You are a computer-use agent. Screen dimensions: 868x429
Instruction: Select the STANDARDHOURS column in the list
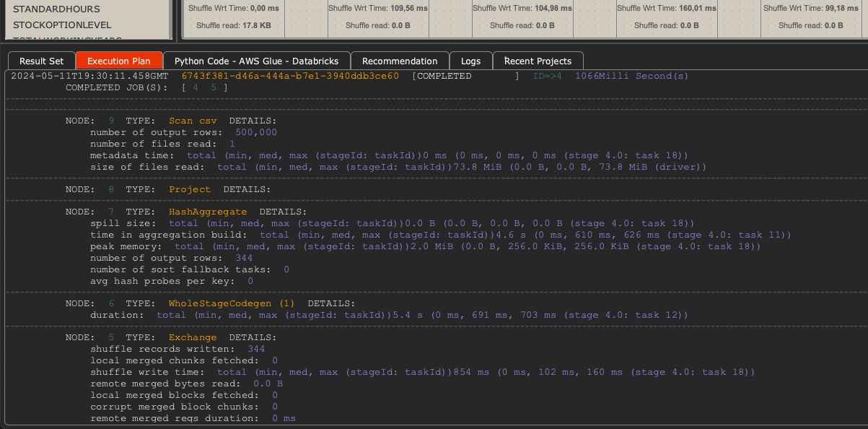pyautogui.click(x=57, y=9)
